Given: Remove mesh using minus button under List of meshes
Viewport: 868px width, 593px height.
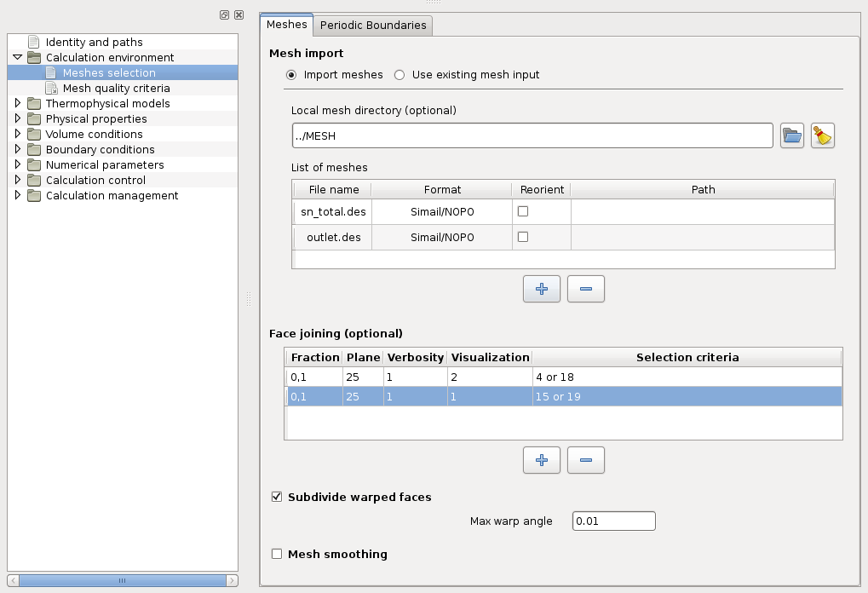Looking at the screenshot, I should coord(585,289).
